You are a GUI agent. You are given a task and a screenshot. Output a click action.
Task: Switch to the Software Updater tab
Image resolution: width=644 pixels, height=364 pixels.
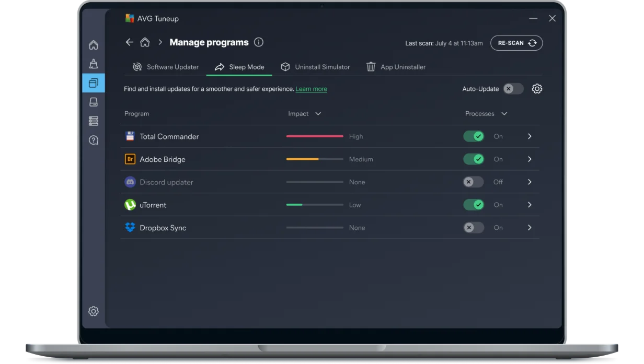pyautogui.click(x=166, y=67)
